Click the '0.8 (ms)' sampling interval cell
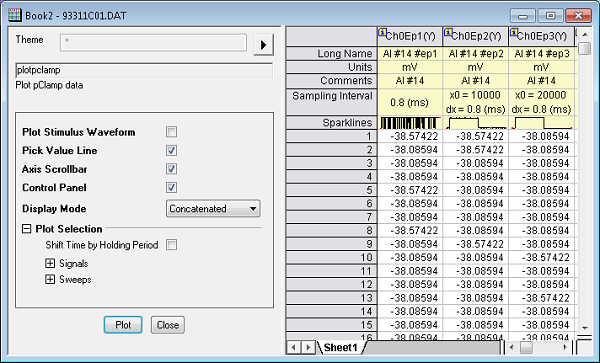This screenshot has width=600, height=363. coord(410,102)
